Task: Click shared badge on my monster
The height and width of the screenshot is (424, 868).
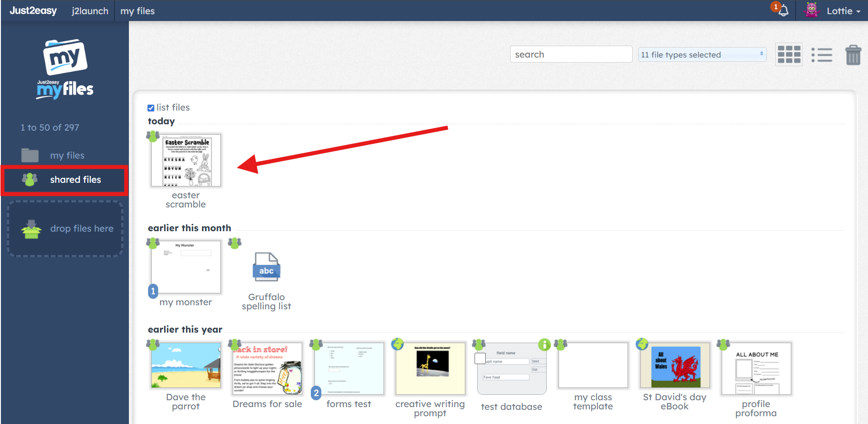Action: [x=153, y=243]
